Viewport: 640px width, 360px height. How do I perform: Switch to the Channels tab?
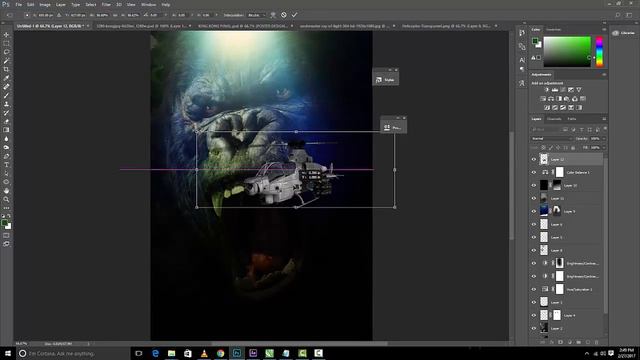tap(554, 119)
